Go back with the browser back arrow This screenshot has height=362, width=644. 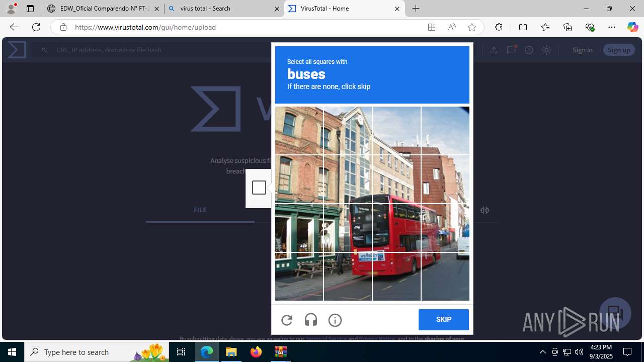[14, 27]
